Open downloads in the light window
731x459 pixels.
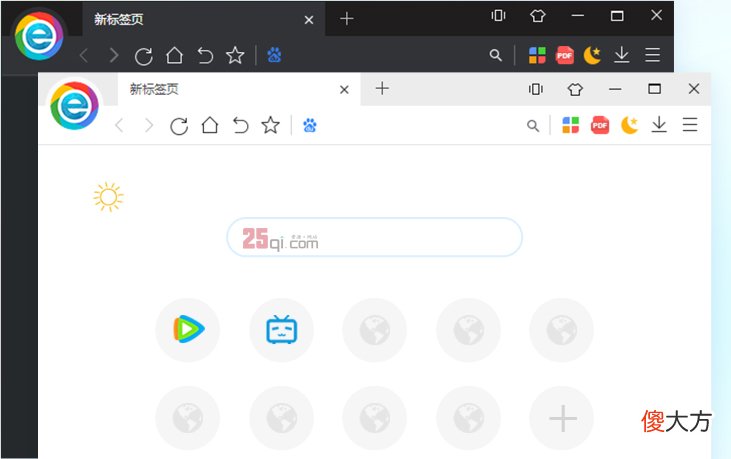coord(659,125)
